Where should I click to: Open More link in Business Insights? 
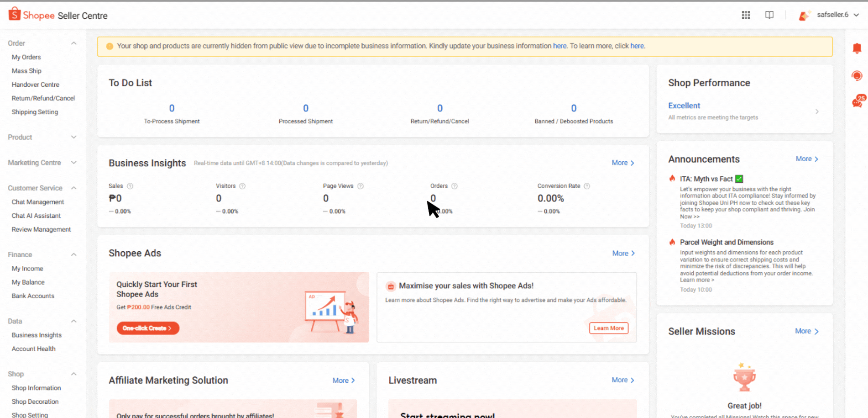623,163
